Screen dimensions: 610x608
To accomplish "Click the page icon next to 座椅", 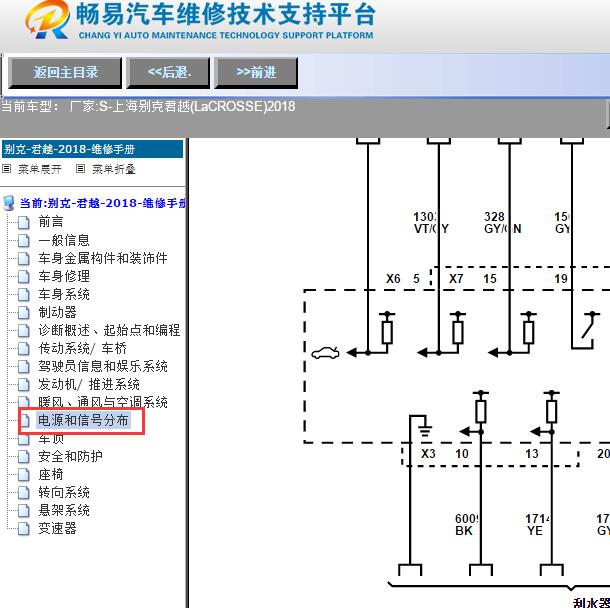I will click(x=24, y=475).
